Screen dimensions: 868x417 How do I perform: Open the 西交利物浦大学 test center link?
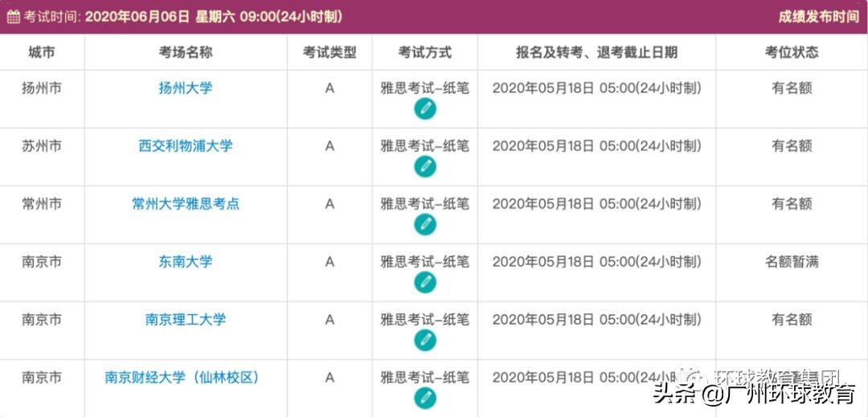[x=186, y=146]
